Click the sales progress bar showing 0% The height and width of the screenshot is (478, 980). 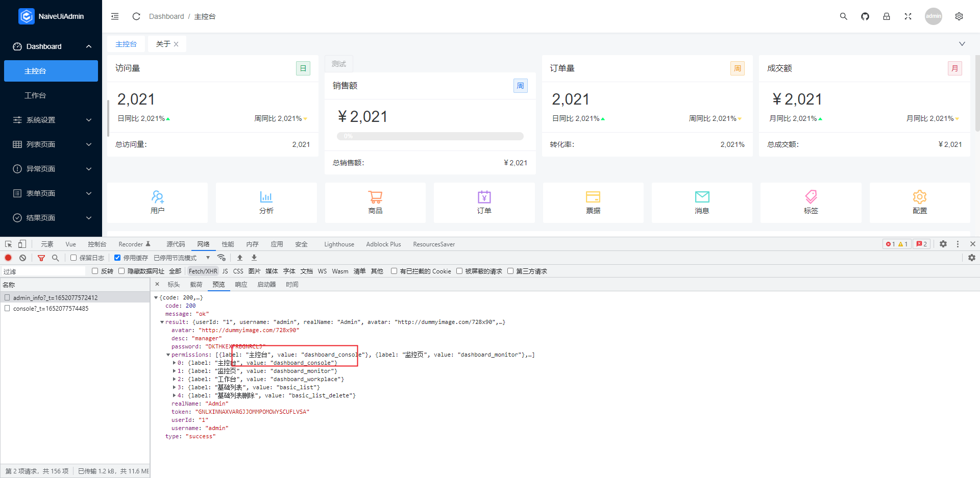430,136
